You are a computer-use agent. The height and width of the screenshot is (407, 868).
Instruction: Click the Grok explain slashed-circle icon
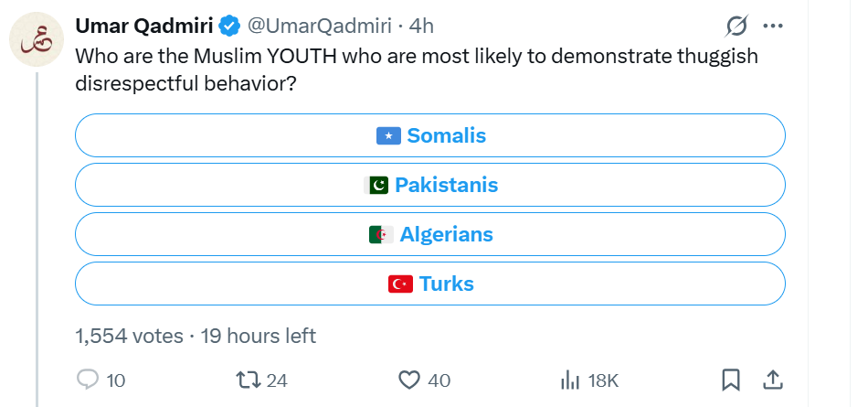[x=736, y=26]
